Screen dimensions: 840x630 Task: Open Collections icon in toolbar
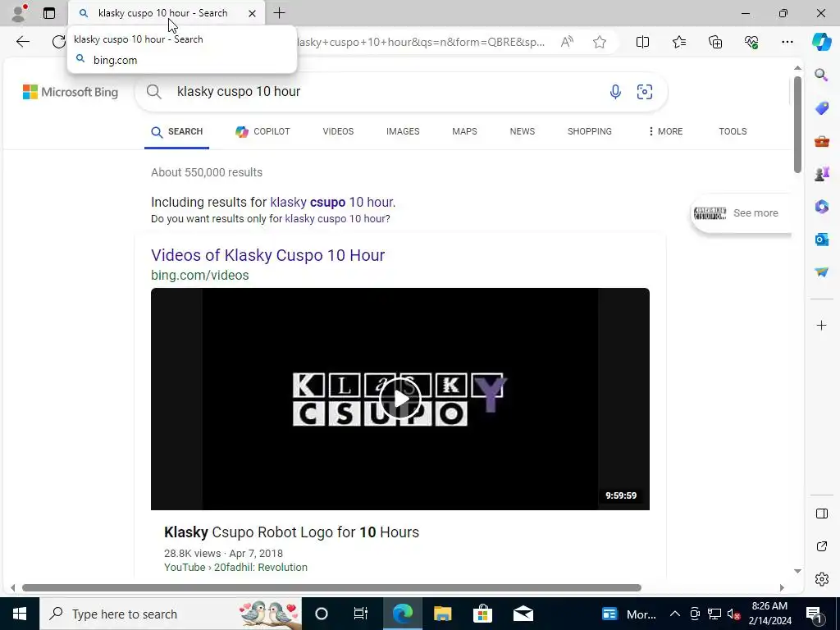point(715,42)
